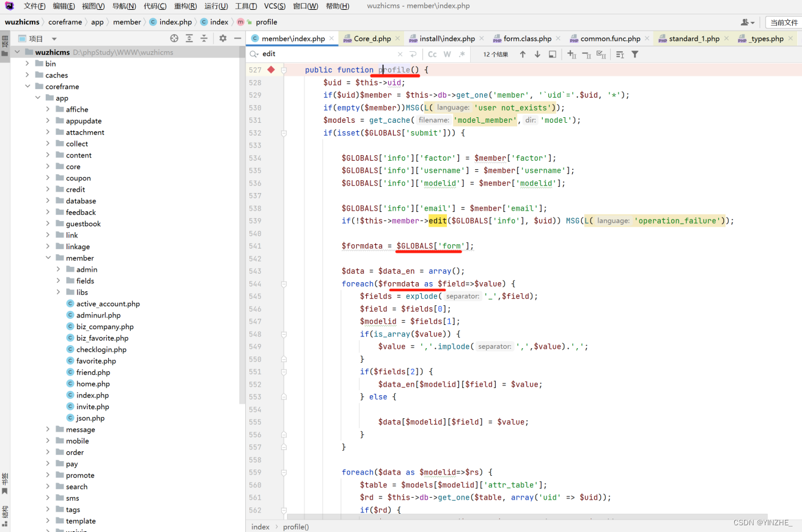802x532 pixels.
Task: Click unselect occurrence icon in search bar
Action: click(586, 54)
